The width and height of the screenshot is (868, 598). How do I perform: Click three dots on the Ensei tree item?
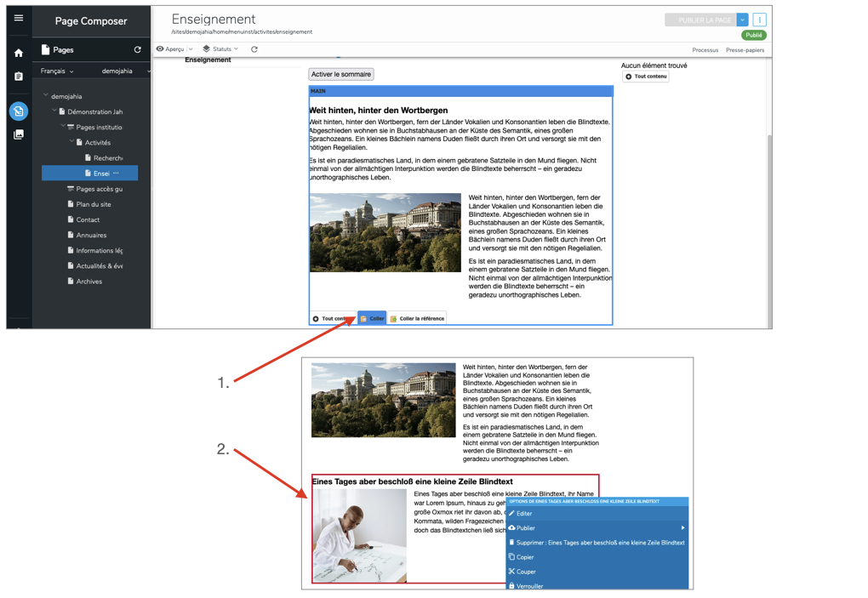(x=117, y=174)
